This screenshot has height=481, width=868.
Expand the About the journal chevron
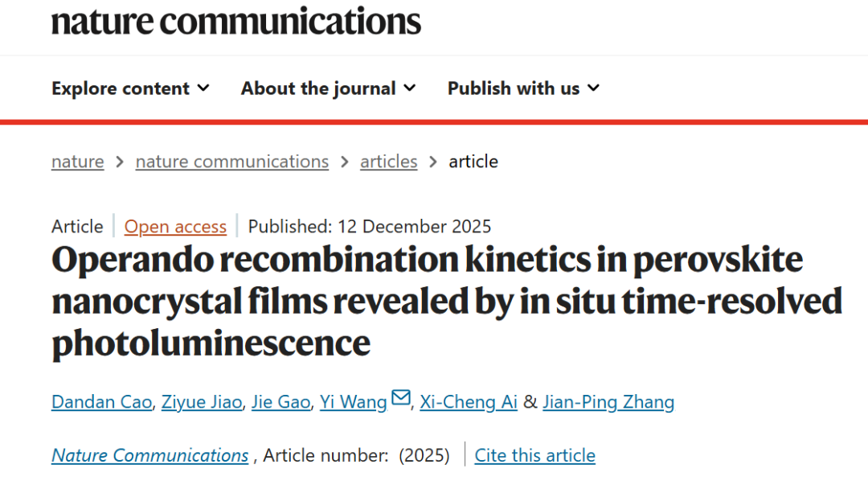pos(410,88)
